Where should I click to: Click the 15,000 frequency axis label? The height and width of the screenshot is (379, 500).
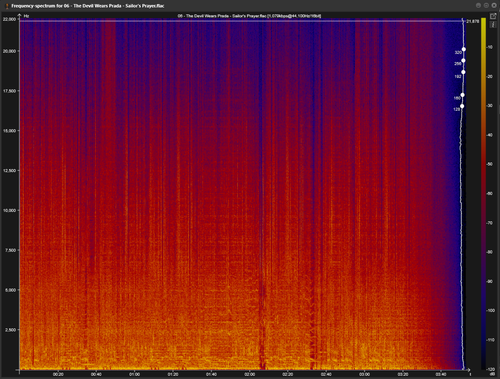click(x=10, y=131)
